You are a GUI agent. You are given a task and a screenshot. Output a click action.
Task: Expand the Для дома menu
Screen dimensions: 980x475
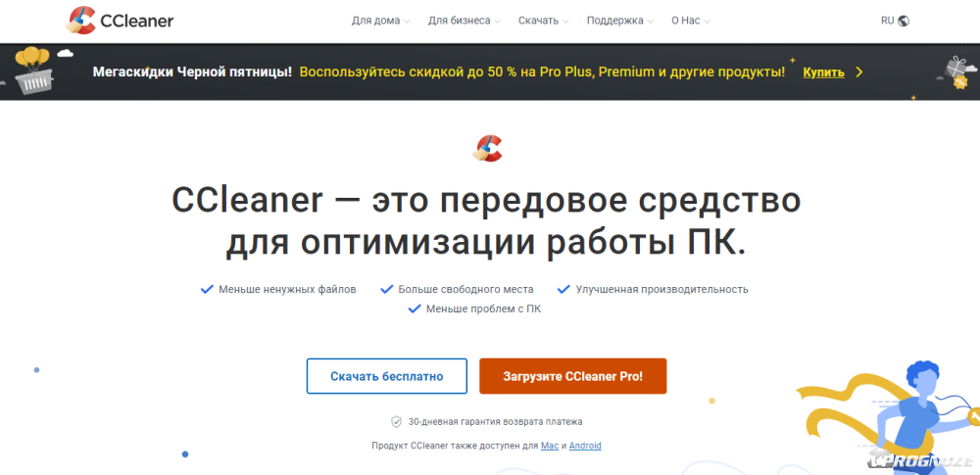380,21
